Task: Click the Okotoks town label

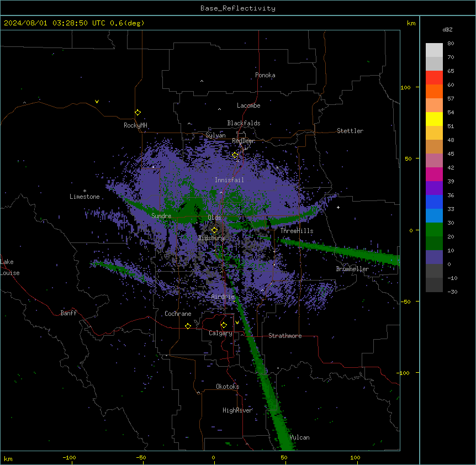Action: pos(228,387)
